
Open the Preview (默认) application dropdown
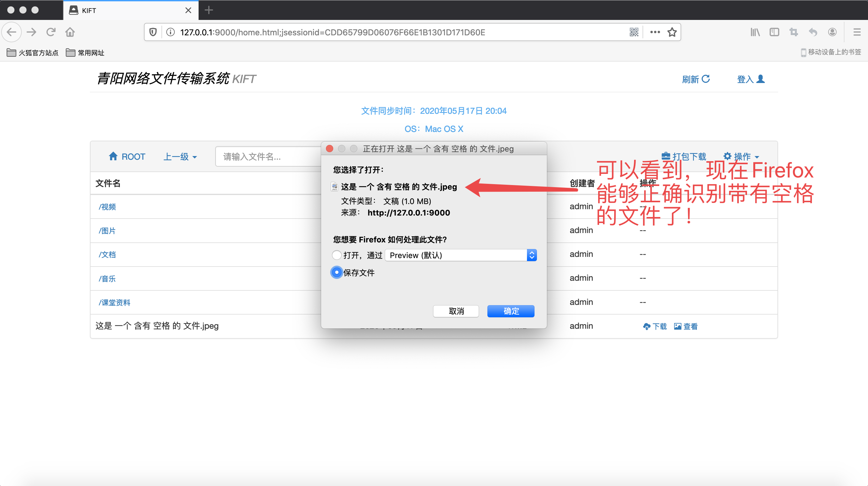(x=461, y=255)
